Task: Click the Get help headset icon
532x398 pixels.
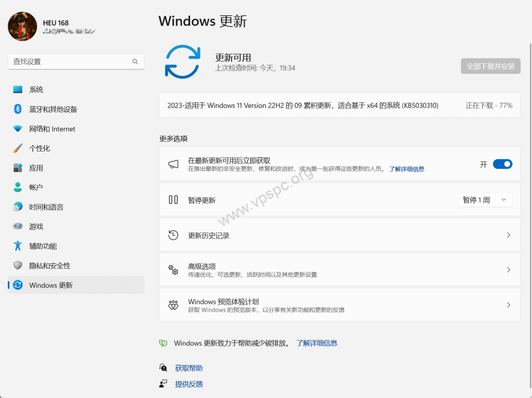Action: [x=163, y=368]
